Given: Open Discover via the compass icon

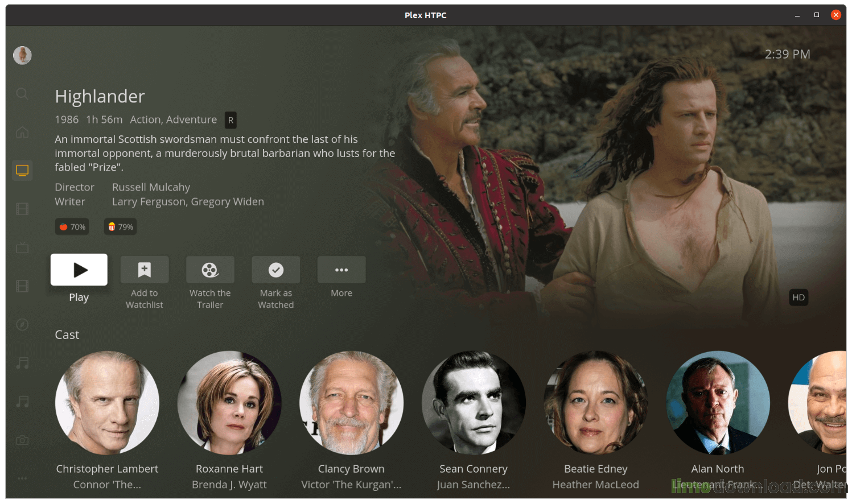Looking at the screenshot, I should pos(22,324).
